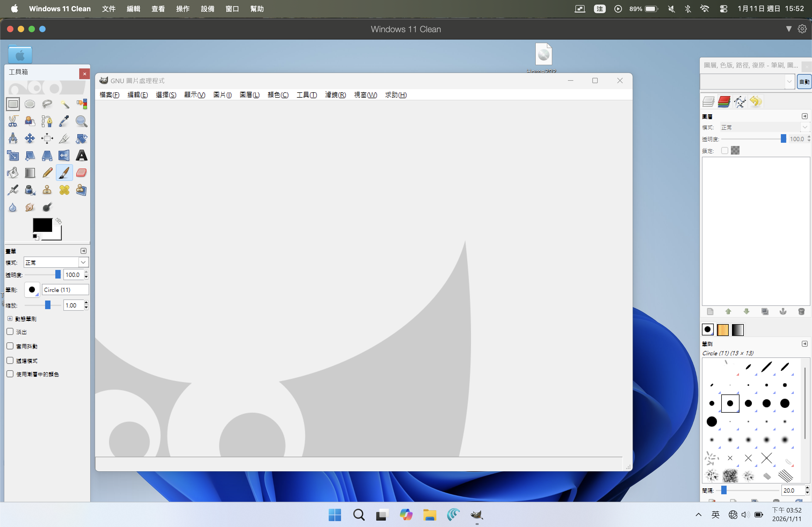
Task: Select the Text tool
Action: (x=81, y=156)
